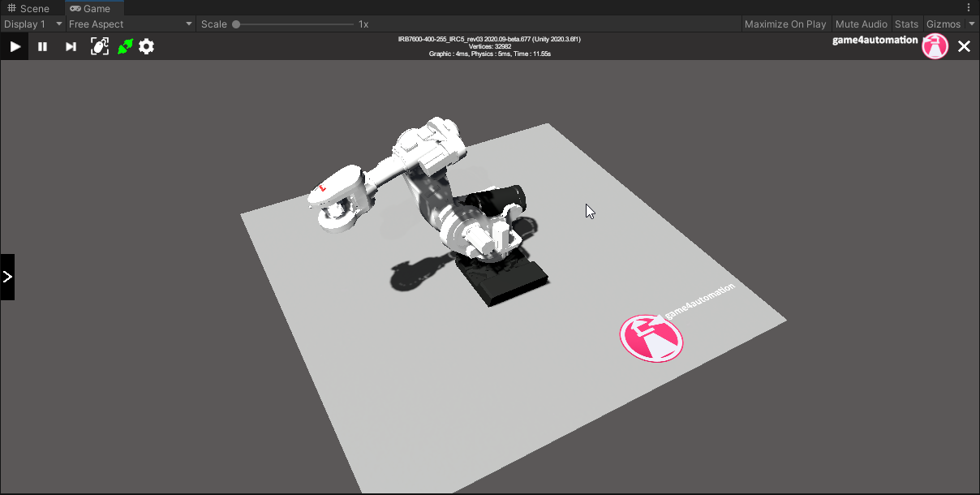The height and width of the screenshot is (495, 980).
Task: Expand the left side panel arrow
Action: [7, 277]
